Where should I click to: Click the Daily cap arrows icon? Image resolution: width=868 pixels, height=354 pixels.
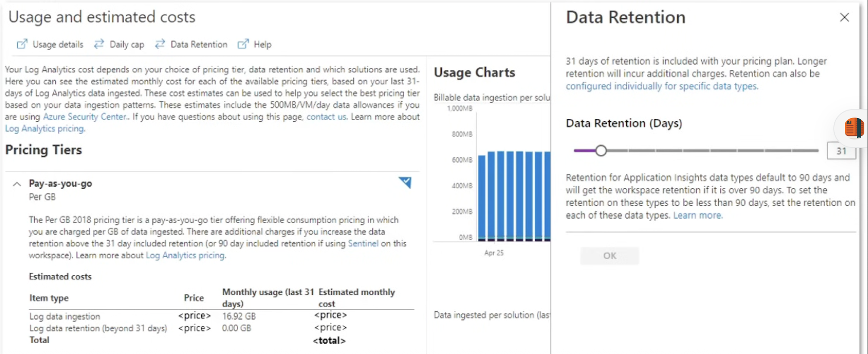99,44
